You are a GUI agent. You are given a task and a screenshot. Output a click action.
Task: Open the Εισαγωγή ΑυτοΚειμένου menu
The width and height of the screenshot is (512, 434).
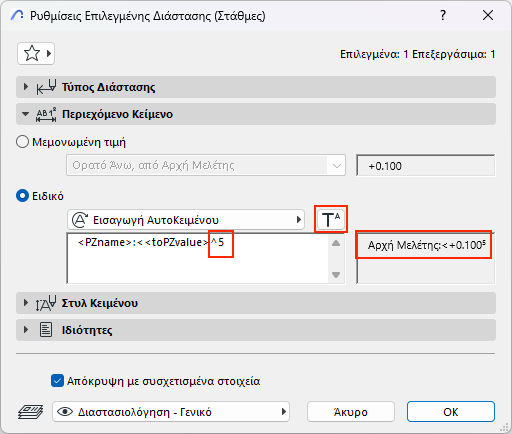(x=186, y=220)
